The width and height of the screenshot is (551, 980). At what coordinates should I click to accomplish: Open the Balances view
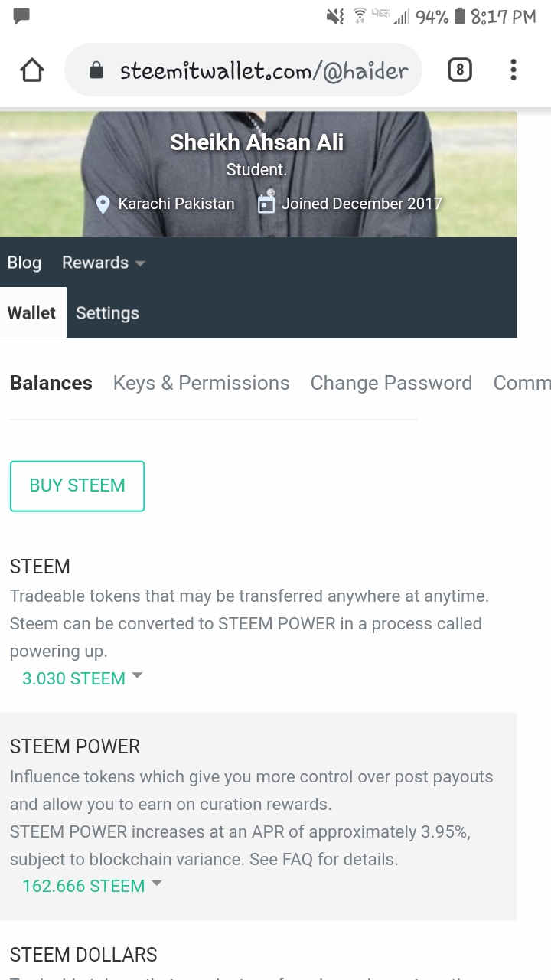(x=51, y=383)
